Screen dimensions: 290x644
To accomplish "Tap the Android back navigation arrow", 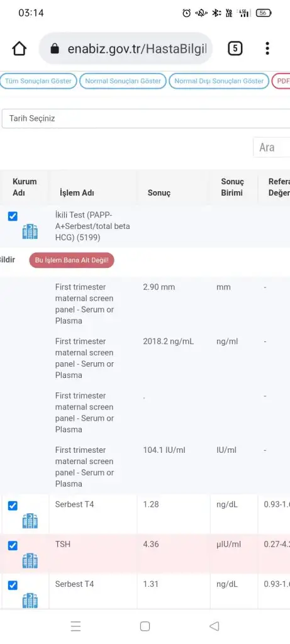I will click(x=214, y=626).
